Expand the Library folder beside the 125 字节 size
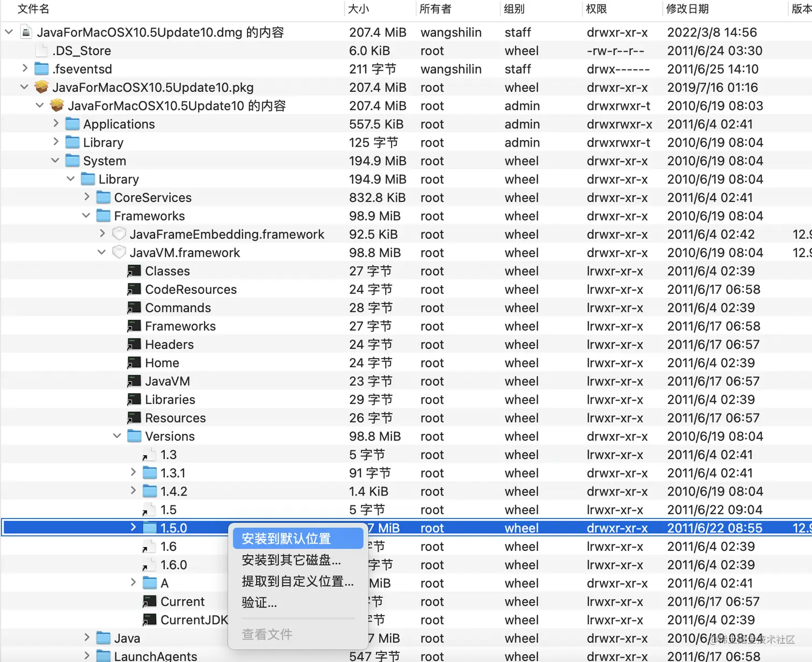The width and height of the screenshot is (812, 662). 56,142
